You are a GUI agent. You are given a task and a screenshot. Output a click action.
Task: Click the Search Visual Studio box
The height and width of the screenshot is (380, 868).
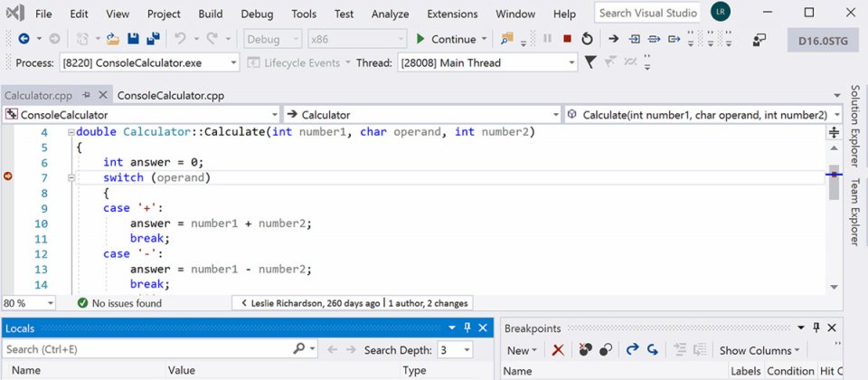click(x=647, y=13)
